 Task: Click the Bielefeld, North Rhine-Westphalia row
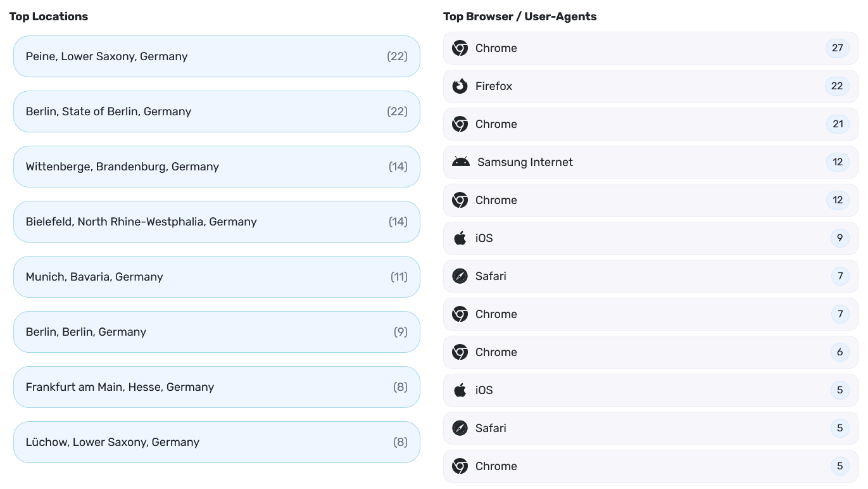click(217, 222)
